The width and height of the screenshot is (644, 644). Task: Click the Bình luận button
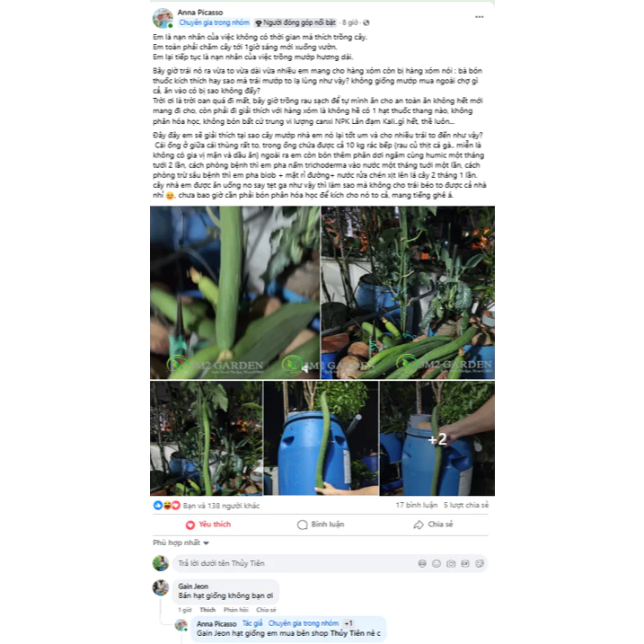click(x=321, y=525)
